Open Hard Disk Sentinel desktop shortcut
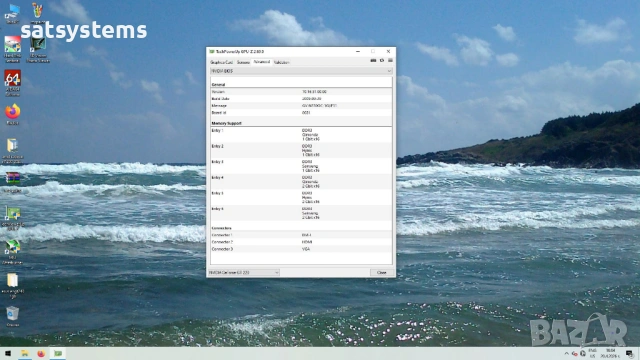Screen dimensions: 640x360 tap(12, 49)
